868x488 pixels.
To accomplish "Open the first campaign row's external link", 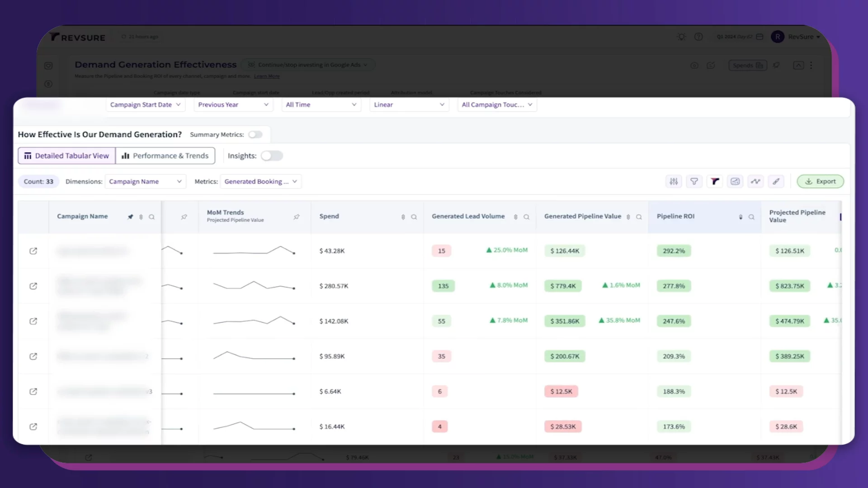I will click(33, 251).
